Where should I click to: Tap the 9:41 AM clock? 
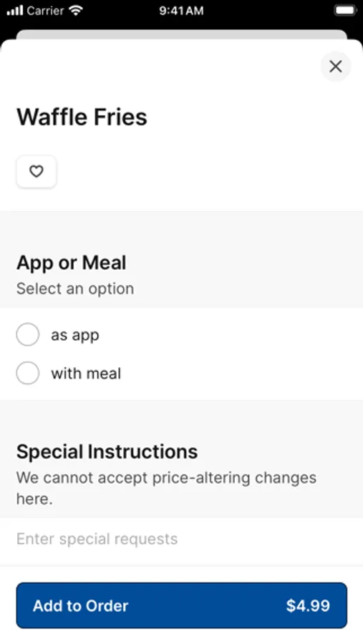click(181, 11)
